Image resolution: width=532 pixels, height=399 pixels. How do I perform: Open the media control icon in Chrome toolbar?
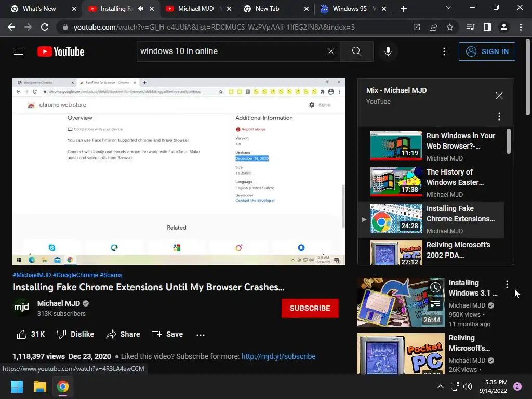pos(471,27)
